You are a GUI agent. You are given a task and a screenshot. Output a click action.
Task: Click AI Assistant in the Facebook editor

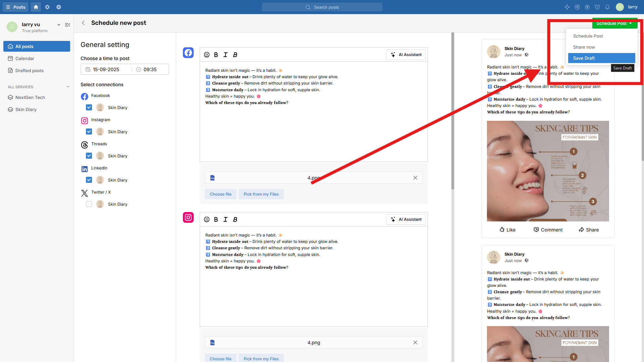[x=406, y=55]
